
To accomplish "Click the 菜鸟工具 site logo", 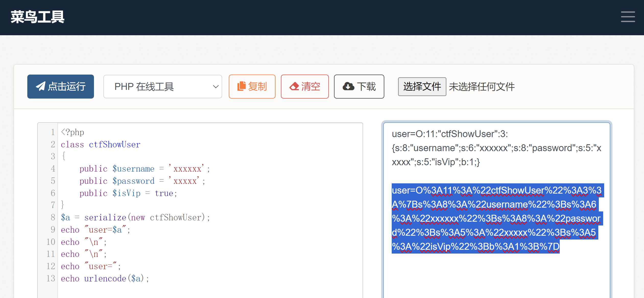I will [38, 17].
